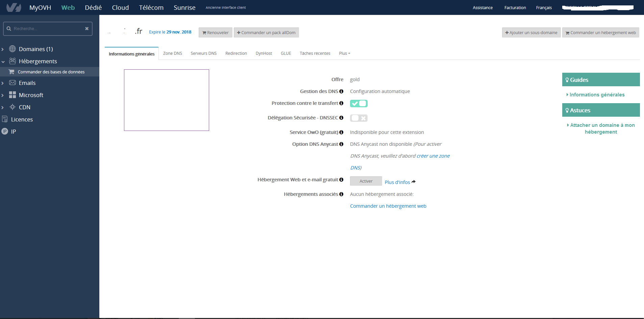Click the CDN star icon
This screenshot has width=644, height=319.
click(x=13, y=107)
